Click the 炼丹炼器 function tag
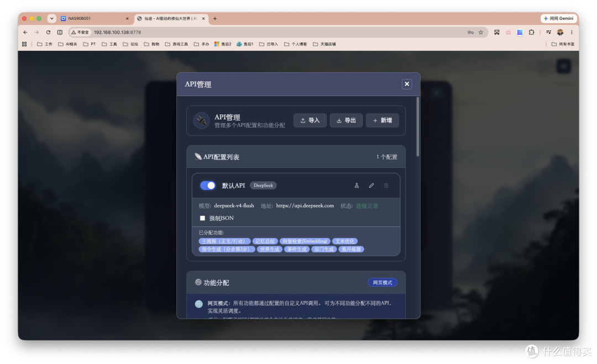 point(351,249)
